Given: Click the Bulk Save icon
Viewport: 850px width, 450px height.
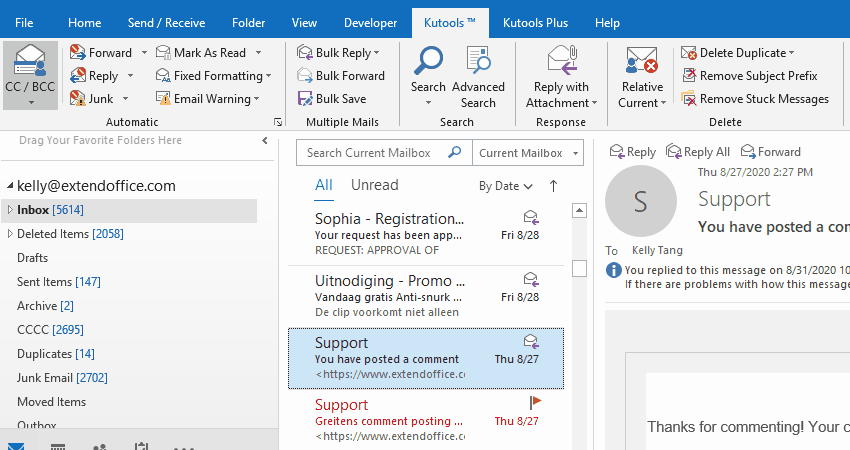Looking at the screenshot, I should pos(305,98).
